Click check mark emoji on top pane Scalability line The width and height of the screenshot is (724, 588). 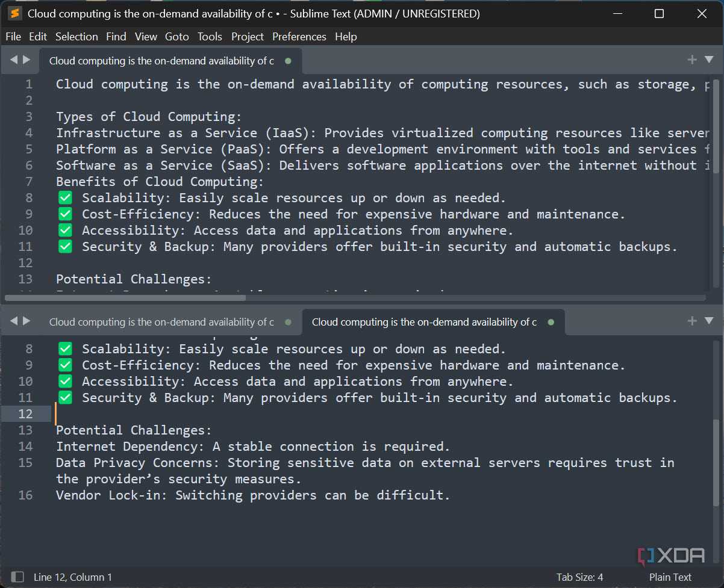tap(65, 197)
